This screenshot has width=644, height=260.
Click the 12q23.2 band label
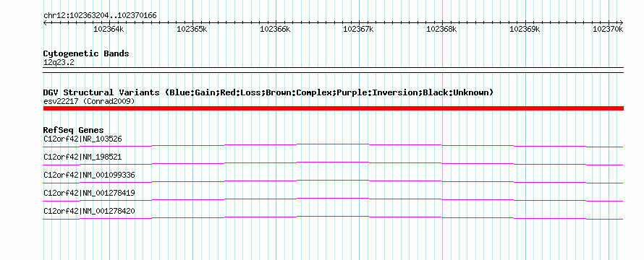coord(59,63)
